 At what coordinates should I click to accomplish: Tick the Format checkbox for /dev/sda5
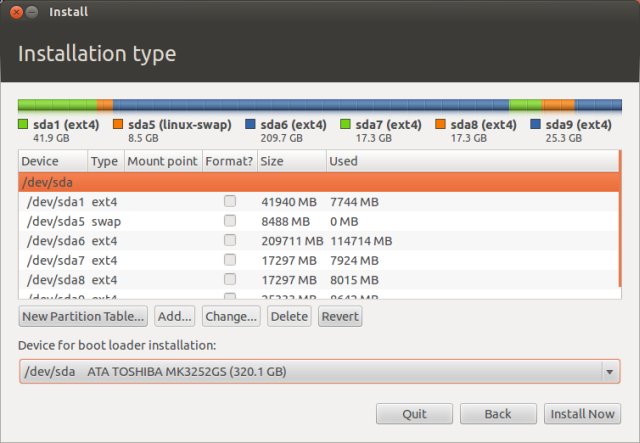(230, 220)
